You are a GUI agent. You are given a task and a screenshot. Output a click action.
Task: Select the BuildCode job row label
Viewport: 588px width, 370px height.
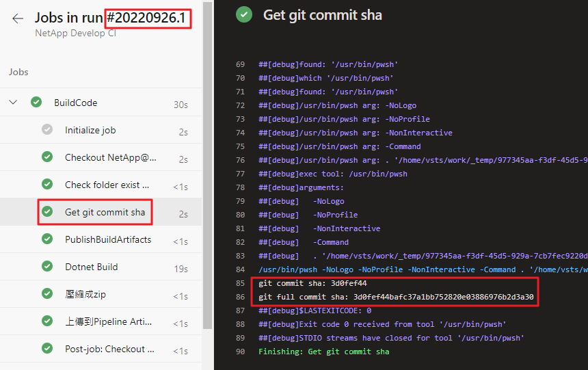pyautogui.click(x=75, y=103)
